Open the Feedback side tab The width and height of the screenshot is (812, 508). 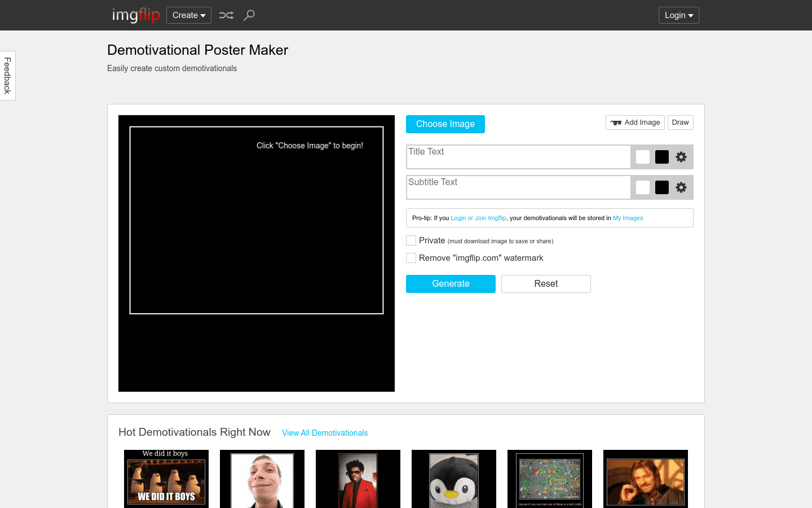(x=7, y=76)
